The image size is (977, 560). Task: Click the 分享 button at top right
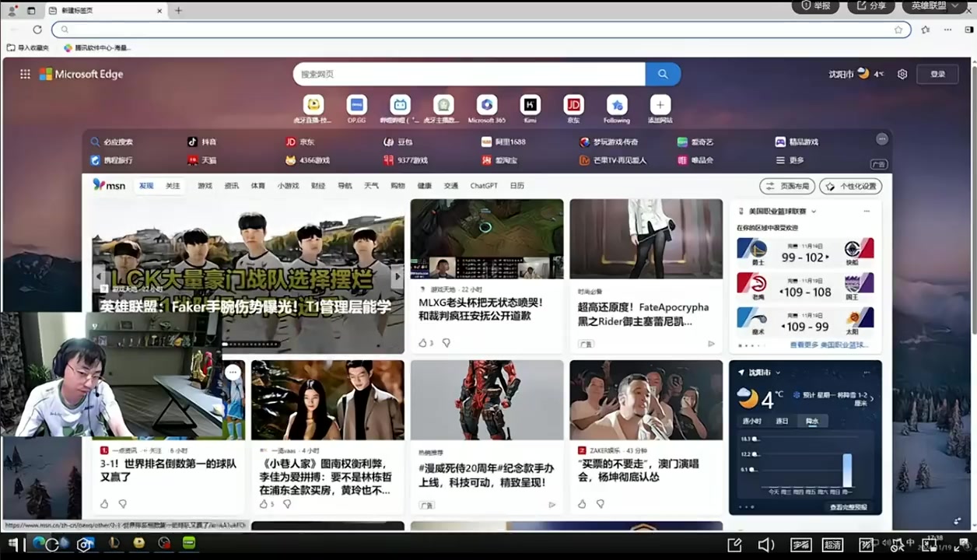[x=870, y=5]
